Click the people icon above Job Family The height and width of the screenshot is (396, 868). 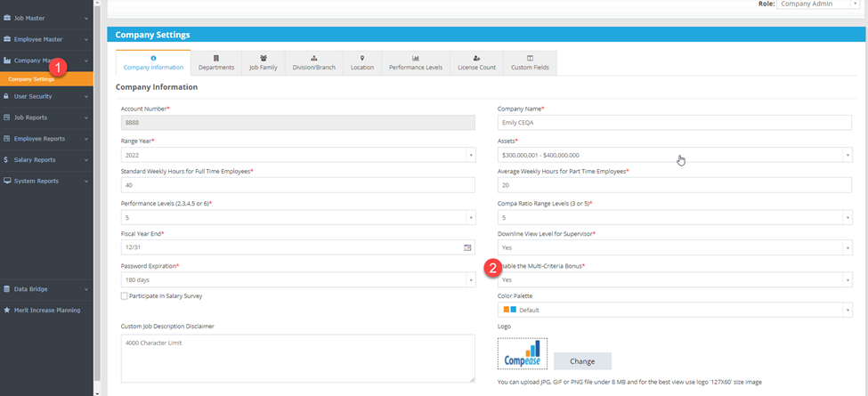(x=263, y=58)
